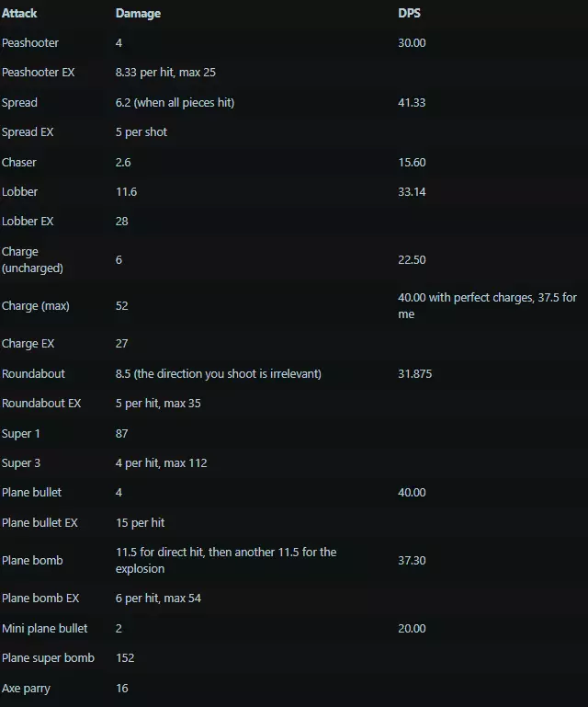Select the Peashooter row label
Viewport: 588px width, 707px height.
point(31,43)
